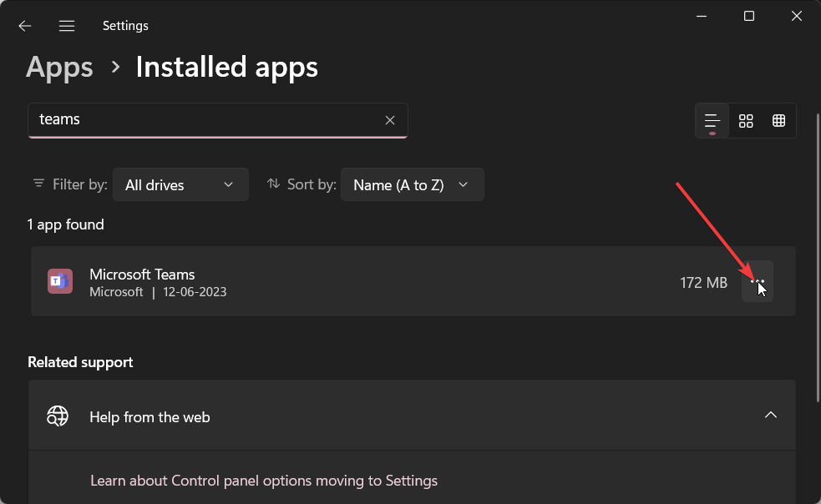821x504 pixels.
Task: Collapse the Help from the web section
Action: [x=770, y=415]
